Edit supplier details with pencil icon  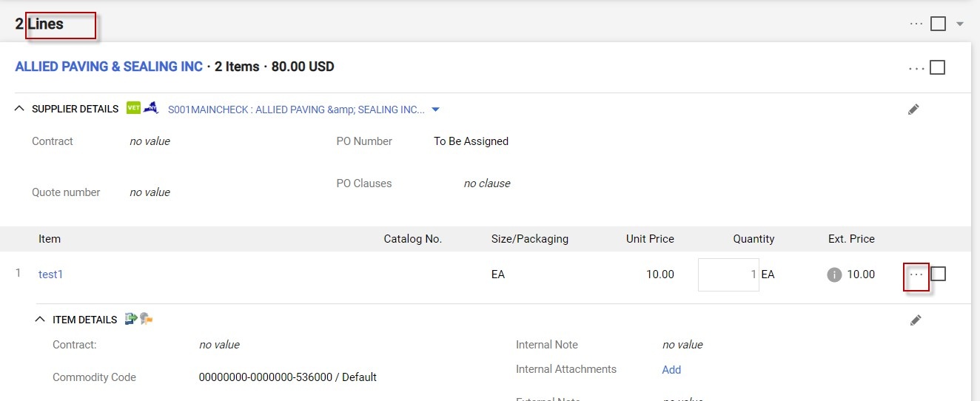pyautogui.click(x=913, y=109)
